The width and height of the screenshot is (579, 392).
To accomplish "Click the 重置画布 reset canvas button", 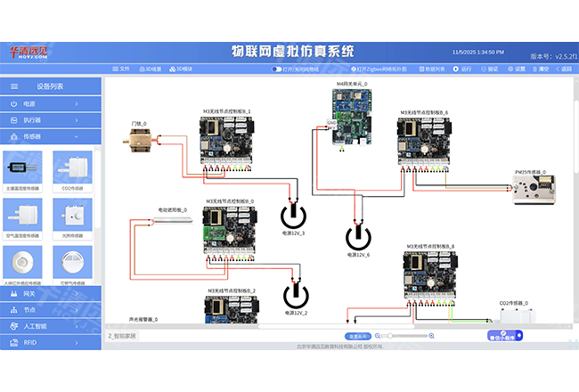I will pos(359,337).
